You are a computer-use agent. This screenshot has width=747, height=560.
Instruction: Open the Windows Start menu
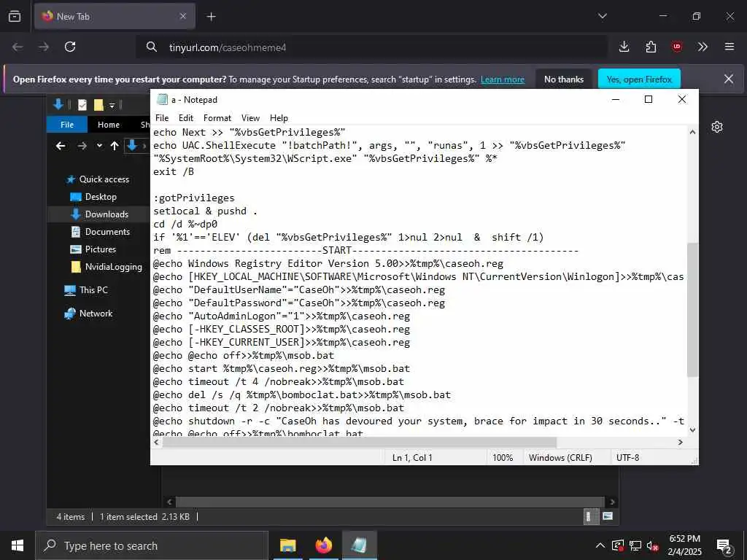pos(18,545)
